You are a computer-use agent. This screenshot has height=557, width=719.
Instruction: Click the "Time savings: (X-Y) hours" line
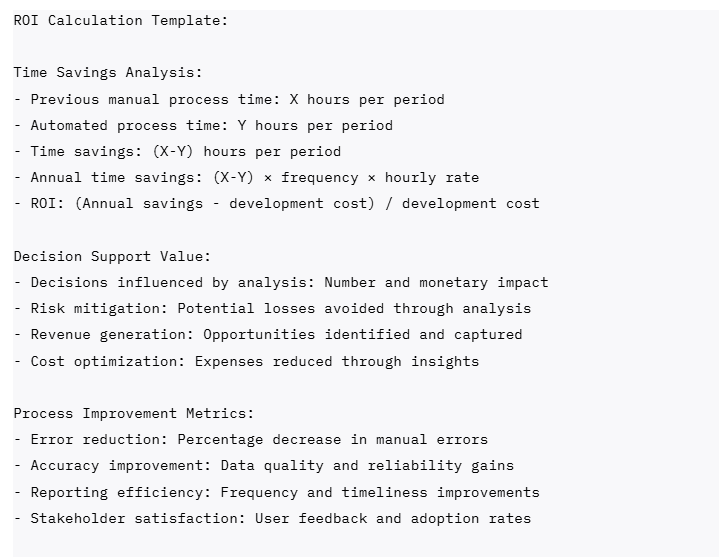point(177,151)
